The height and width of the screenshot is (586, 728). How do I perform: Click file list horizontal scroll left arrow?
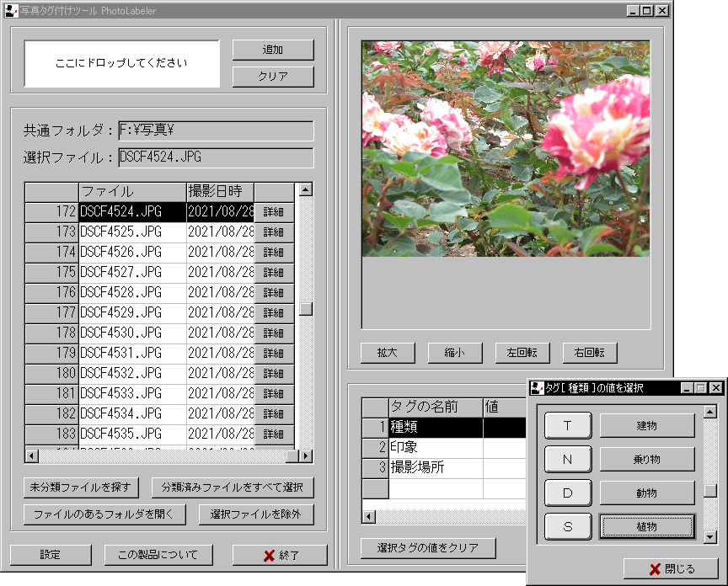(x=31, y=456)
